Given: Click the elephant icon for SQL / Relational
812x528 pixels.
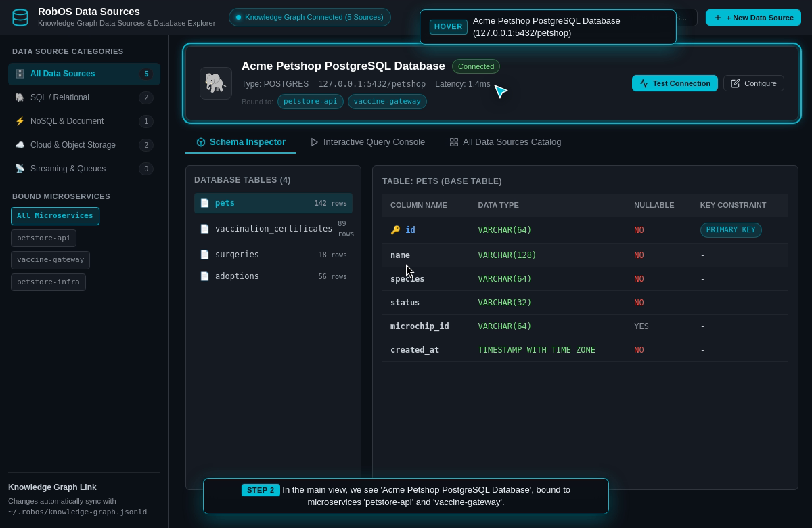Looking at the screenshot, I should pyautogui.click(x=20, y=97).
